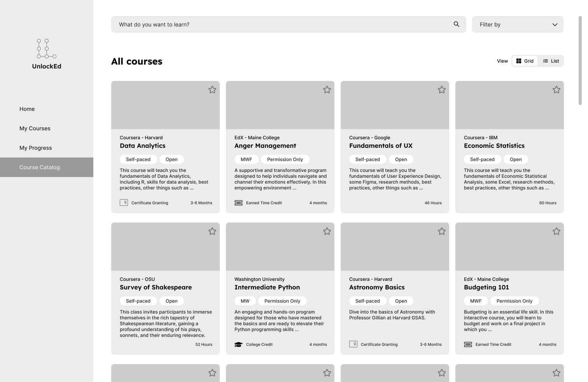The image size is (588, 382).
Task: Switch to List view
Action: coord(551,61)
